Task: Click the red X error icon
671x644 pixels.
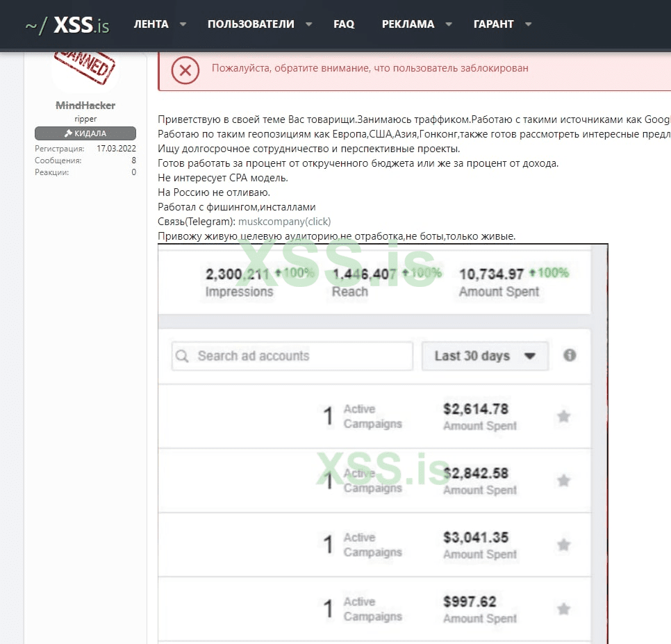Action: pyautogui.click(x=185, y=70)
